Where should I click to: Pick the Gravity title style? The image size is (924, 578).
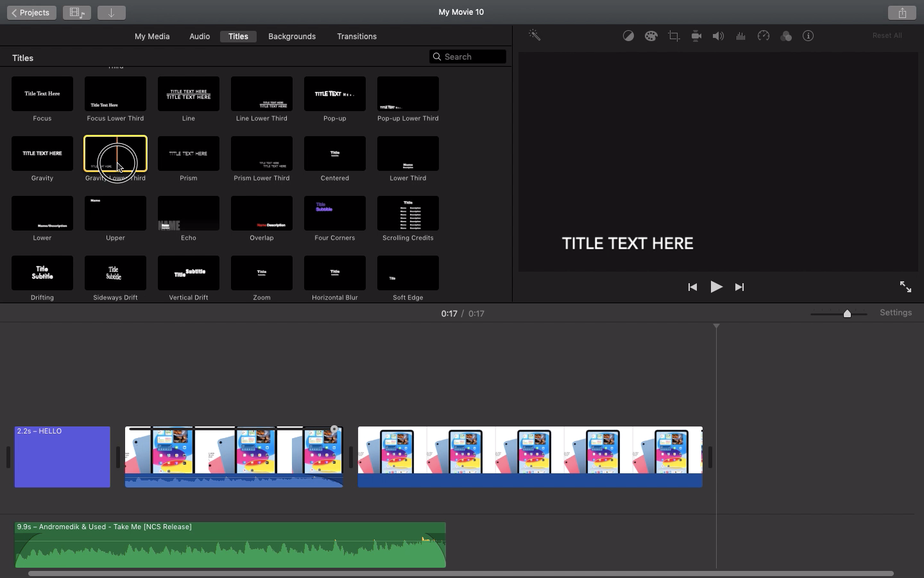42,153
